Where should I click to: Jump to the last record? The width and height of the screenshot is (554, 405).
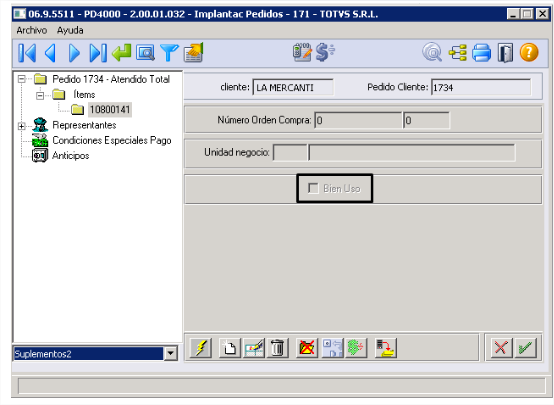click(x=98, y=53)
